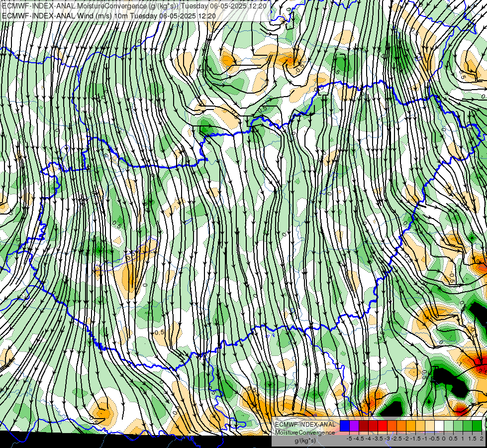Click the '2' value on legend scale
The width and height of the screenshot is (487, 448).
click(482, 439)
